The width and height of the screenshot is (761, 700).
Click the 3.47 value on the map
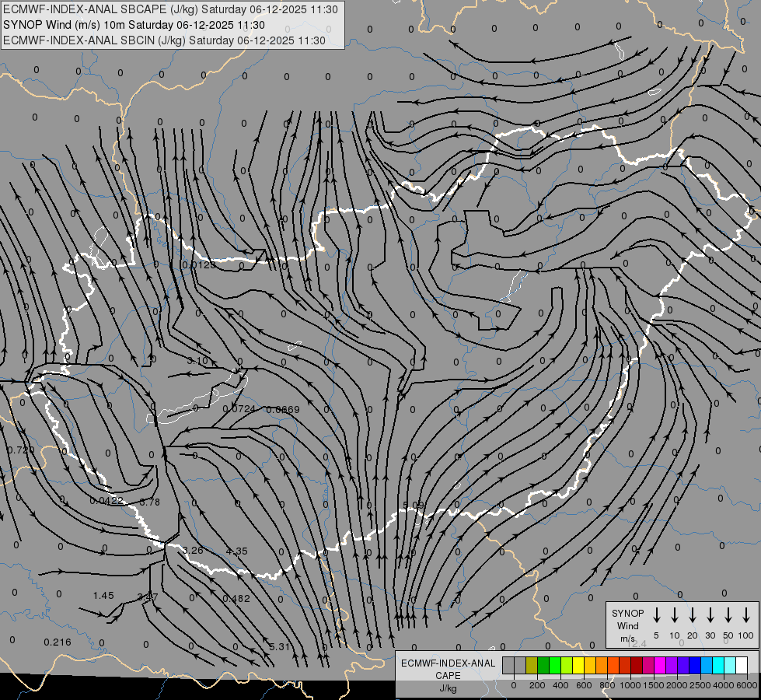[x=148, y=597]
